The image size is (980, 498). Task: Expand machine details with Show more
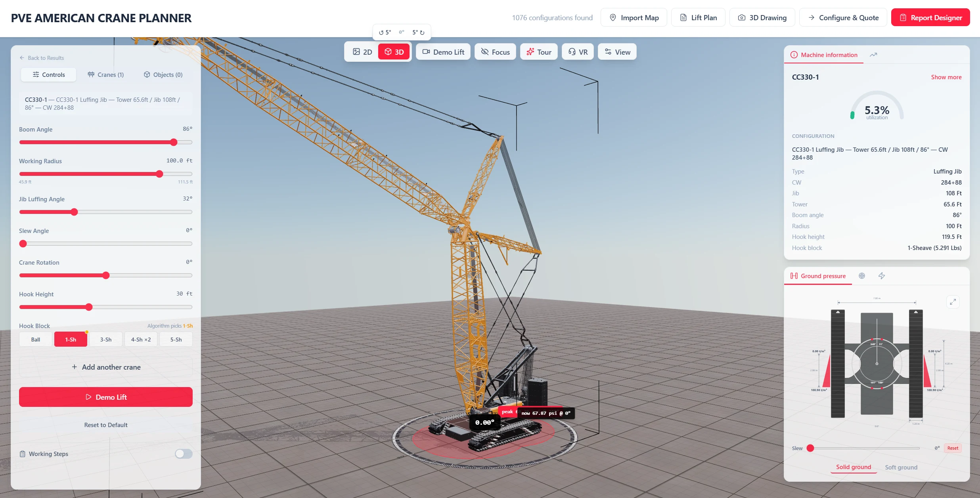[946, 77]
